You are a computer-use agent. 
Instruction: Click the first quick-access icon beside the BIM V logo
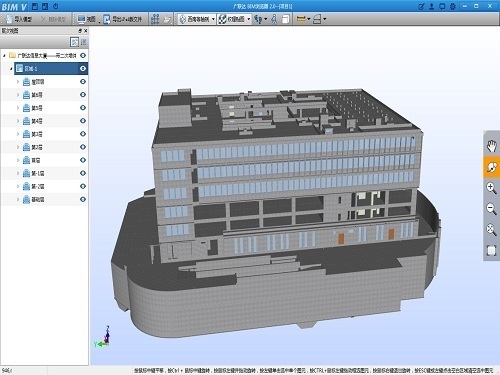[35, 6]
